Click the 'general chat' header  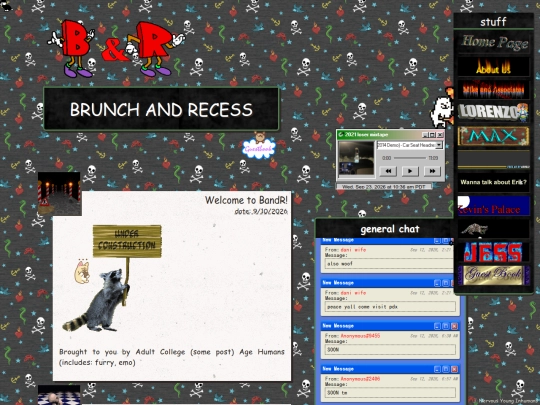pos(390,229)
